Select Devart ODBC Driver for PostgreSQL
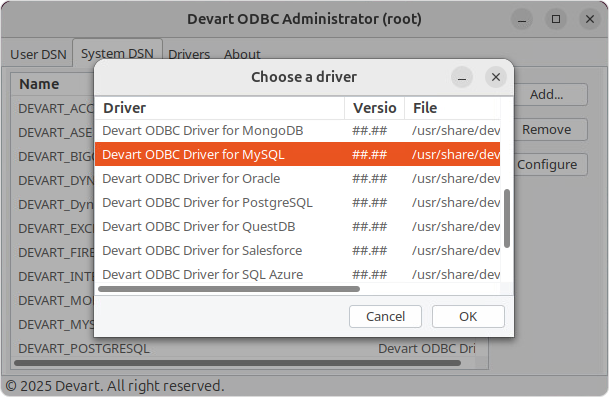Viewport: 609px width, 397px height. click(298, 202)
